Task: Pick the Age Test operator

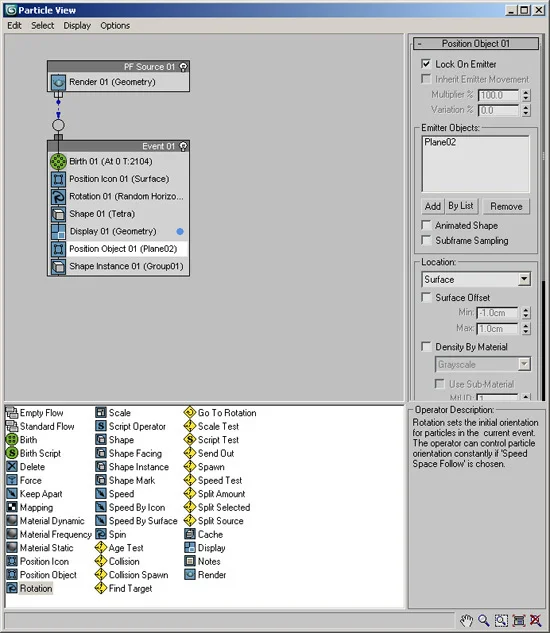Action: coord(120,548)
